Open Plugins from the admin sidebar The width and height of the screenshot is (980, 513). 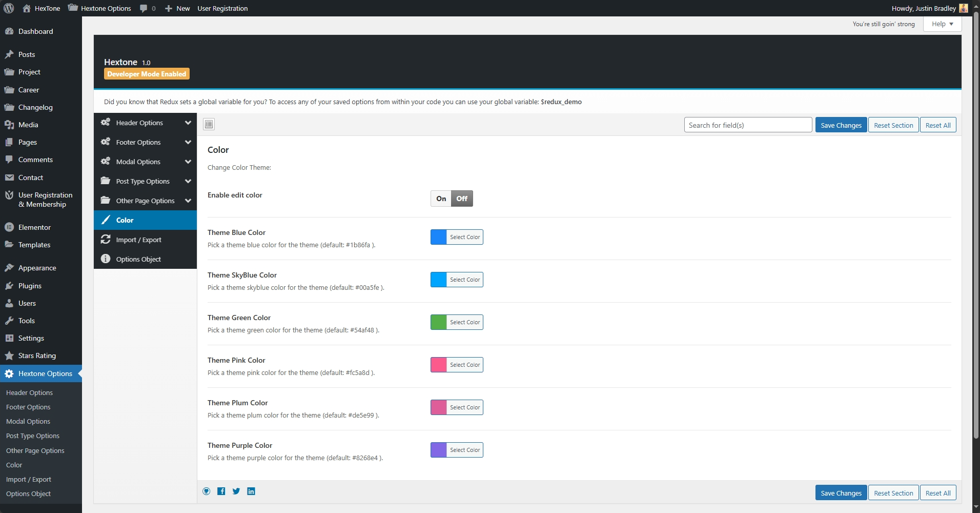pos(30,286)
